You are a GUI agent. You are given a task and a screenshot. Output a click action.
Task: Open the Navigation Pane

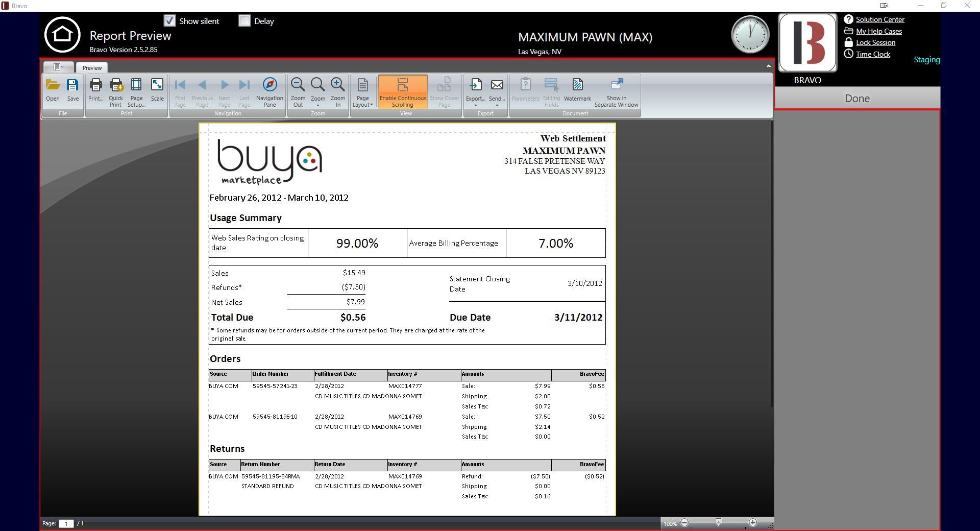click(x=269, y=92)
